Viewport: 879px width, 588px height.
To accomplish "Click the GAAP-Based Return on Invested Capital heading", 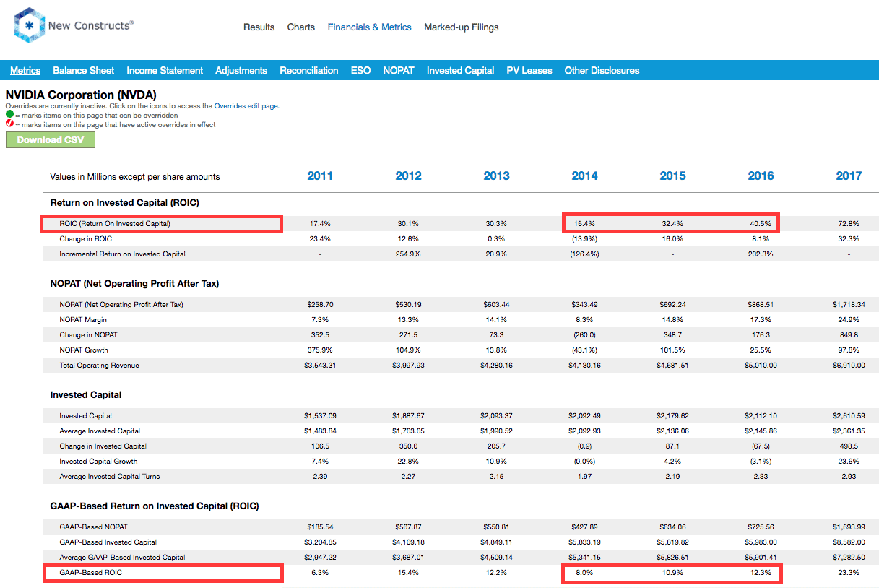I will [x=155, y=506].
